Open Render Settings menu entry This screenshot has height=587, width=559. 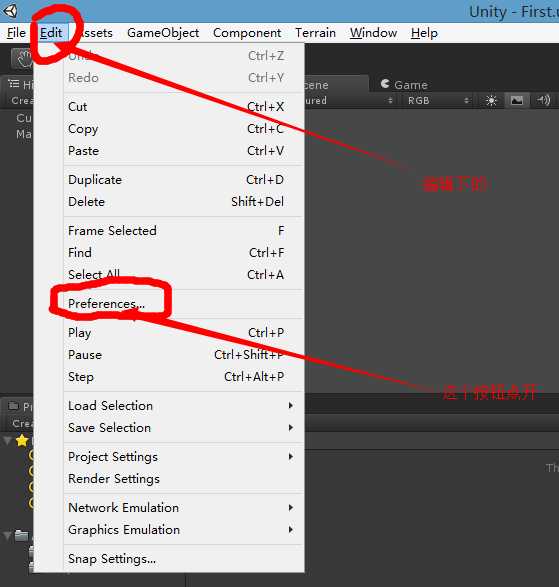pos(183,479)
